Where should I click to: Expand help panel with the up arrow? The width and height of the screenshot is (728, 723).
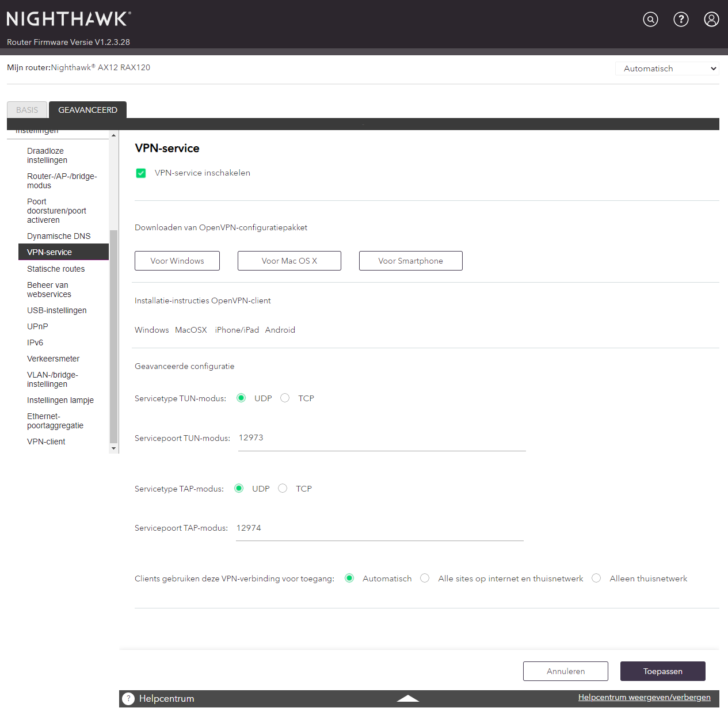tap(407, 698)
